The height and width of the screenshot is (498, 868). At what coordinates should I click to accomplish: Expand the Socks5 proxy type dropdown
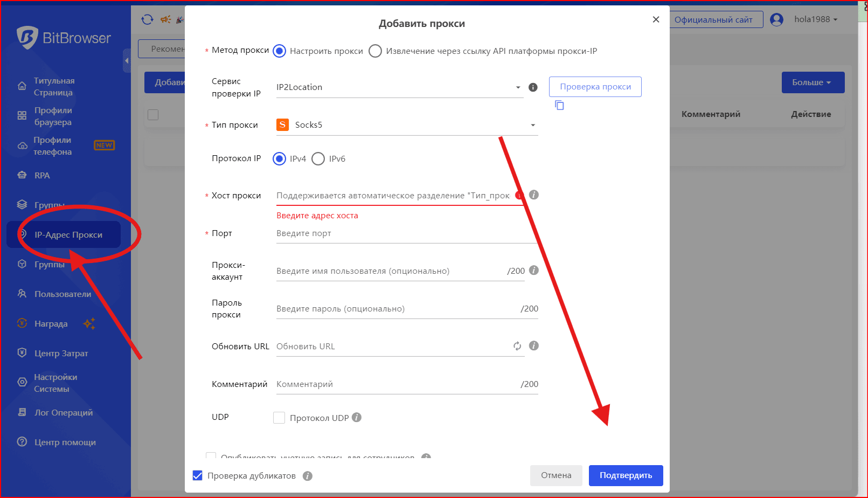[x=407, y=125]
